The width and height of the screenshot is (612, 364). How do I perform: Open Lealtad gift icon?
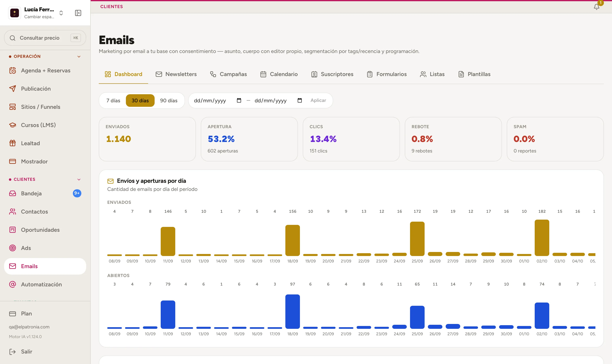pos(13,143)
